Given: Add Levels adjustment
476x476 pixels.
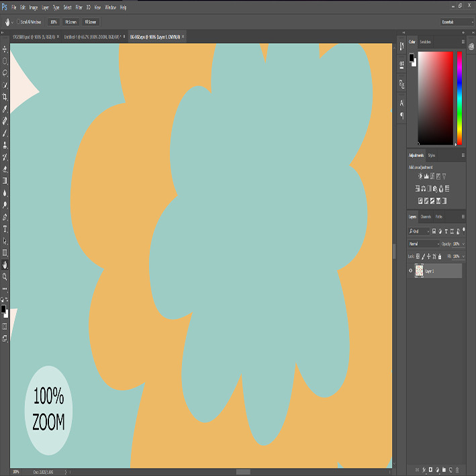Looking at the screenshot, I should click(x=426, y=176).
